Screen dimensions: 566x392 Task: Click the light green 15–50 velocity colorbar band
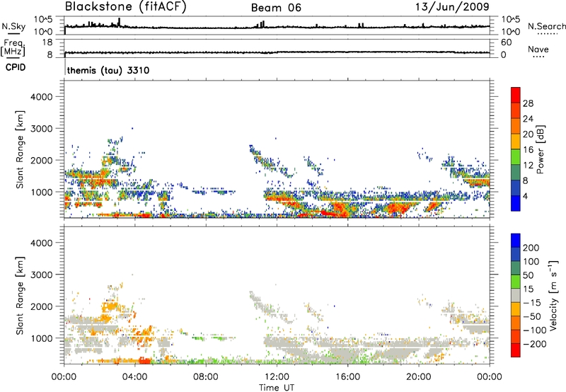(516, 282)
